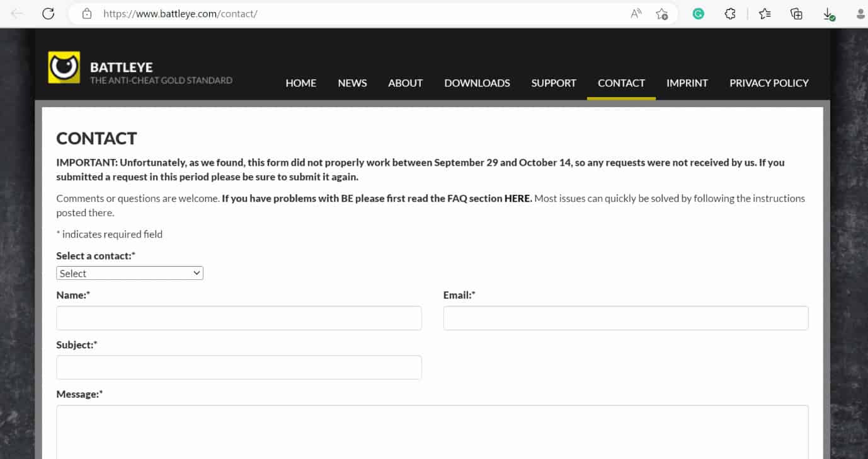Screen dimensions: 868x459
Task: Click the 'Message:*' label
Action: click(79, 394)
